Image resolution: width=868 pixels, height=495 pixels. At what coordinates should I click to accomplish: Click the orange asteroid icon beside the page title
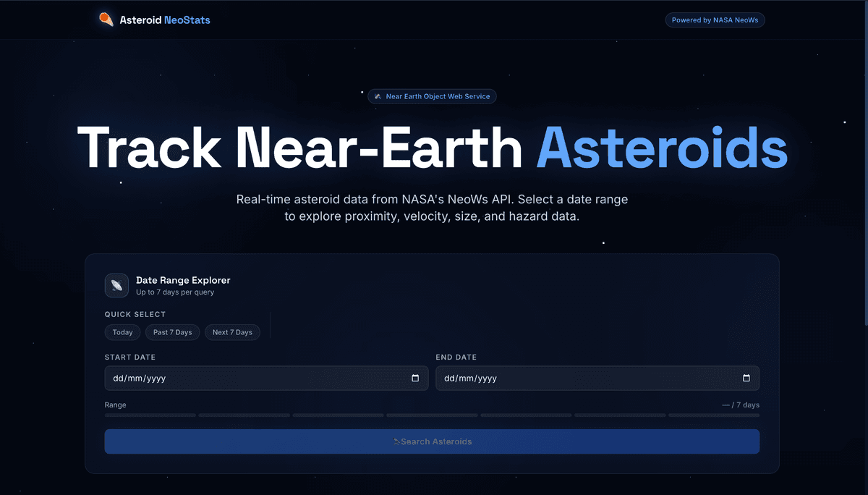pos(106,20)
